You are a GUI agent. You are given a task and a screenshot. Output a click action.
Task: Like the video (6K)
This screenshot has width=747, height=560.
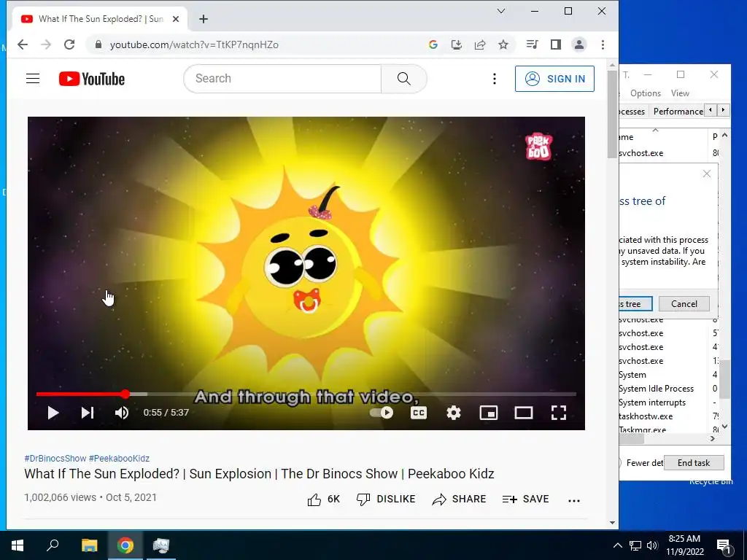(x=323, y=499)
